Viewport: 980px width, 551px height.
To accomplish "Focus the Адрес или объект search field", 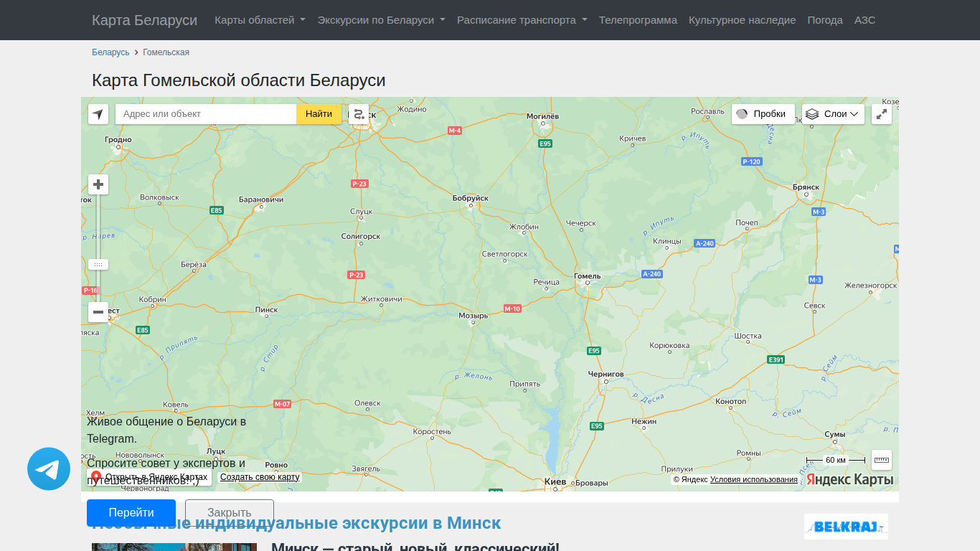I will click(x=206, y=114).
